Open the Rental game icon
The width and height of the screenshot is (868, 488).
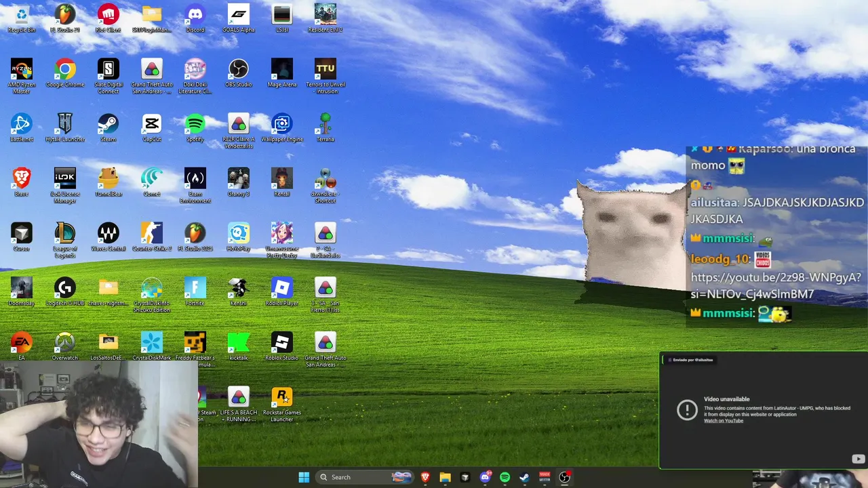282,182
